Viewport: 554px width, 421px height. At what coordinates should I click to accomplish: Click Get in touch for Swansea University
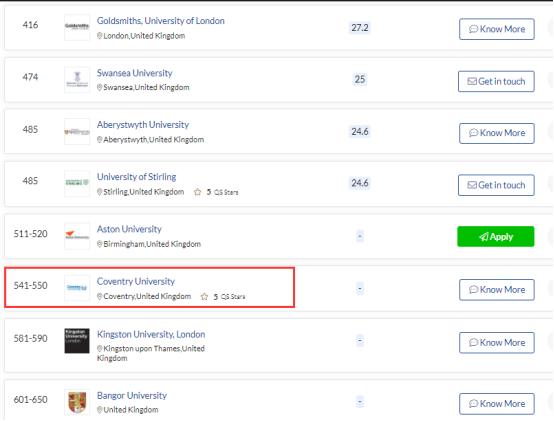(496, 81)
